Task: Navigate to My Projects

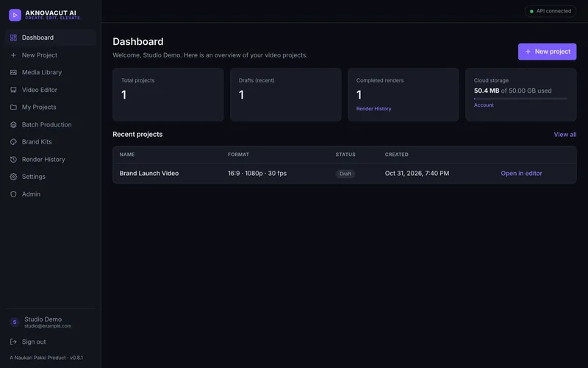Action: click(51, 107)
